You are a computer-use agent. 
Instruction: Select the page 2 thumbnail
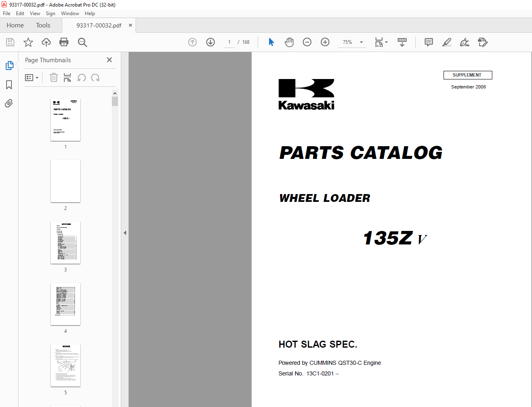(x=66, y=181)
